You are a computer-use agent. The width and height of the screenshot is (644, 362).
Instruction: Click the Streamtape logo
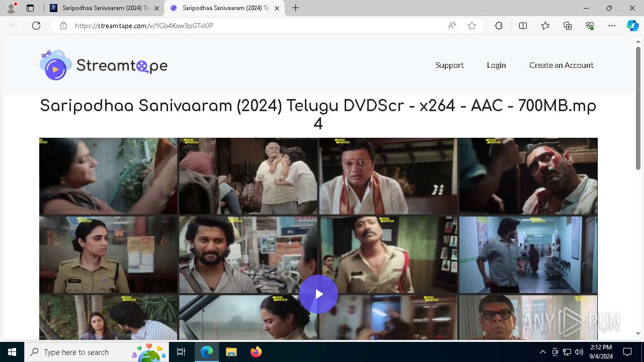[103, 65]
